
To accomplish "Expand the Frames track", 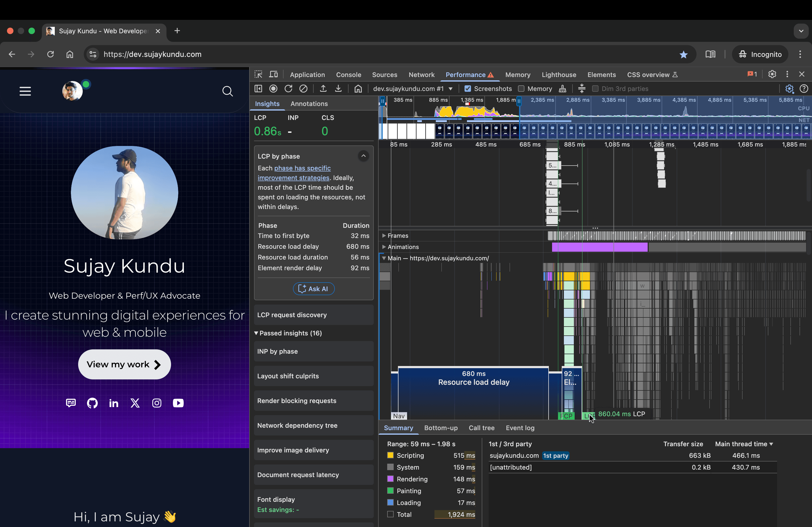I will coord(384,236).
